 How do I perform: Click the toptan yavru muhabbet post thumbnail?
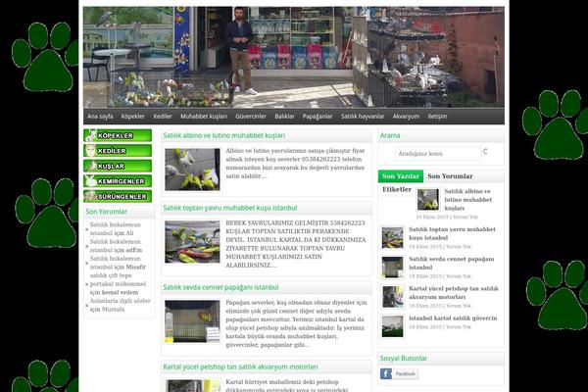click(192, 242)
